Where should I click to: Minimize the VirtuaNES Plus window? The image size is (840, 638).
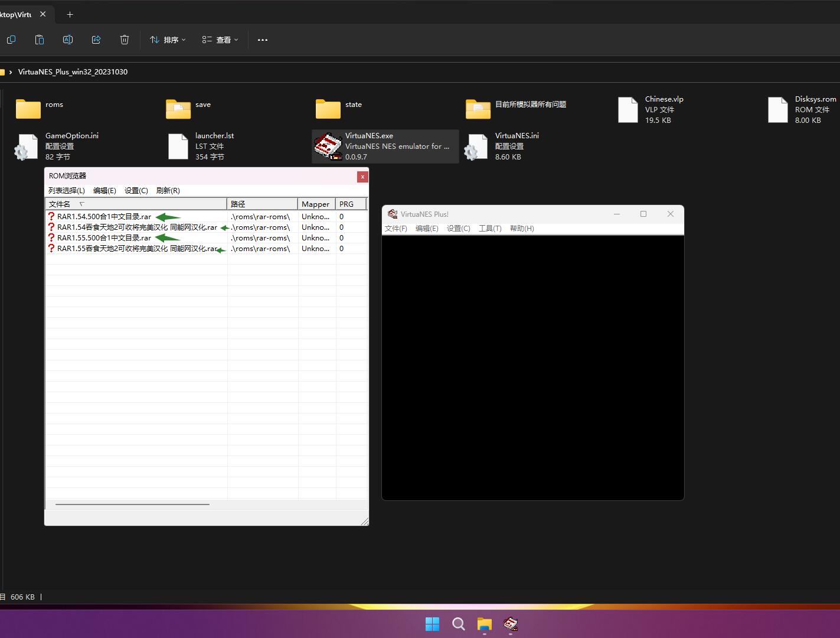pos(617,214)
